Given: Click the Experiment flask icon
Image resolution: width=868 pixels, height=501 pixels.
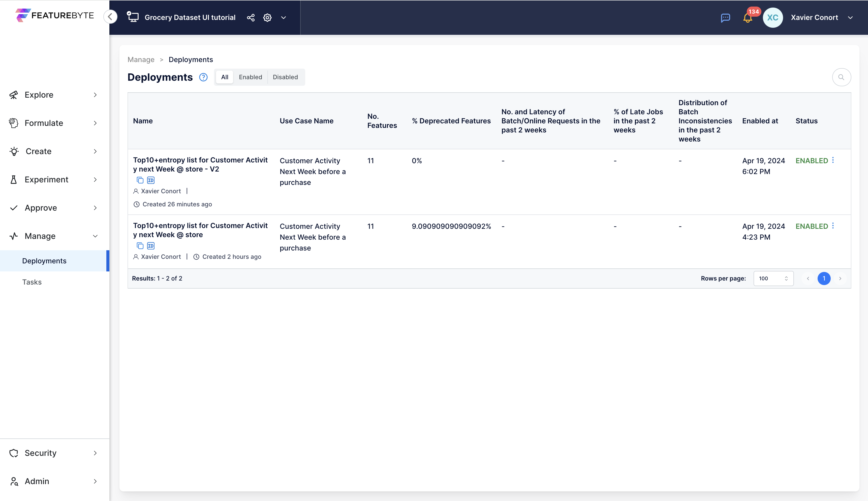Looking at the screenshot, I should [13, 179].
